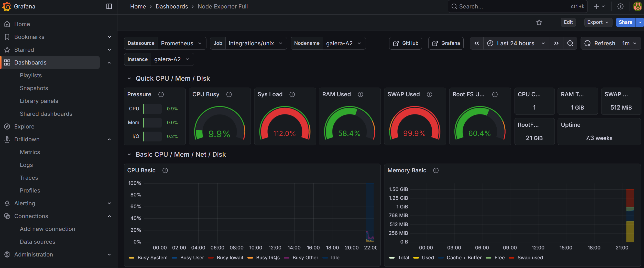Shift time range forward with double-right arrows
Screen dimensions: 644x268
(556, 43)
